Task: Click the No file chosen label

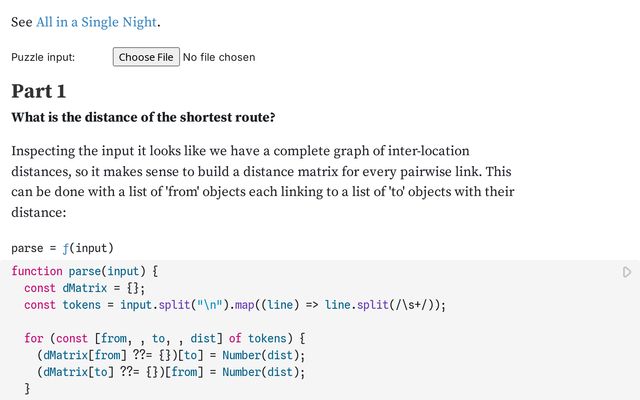Action: tap(219, 57)
